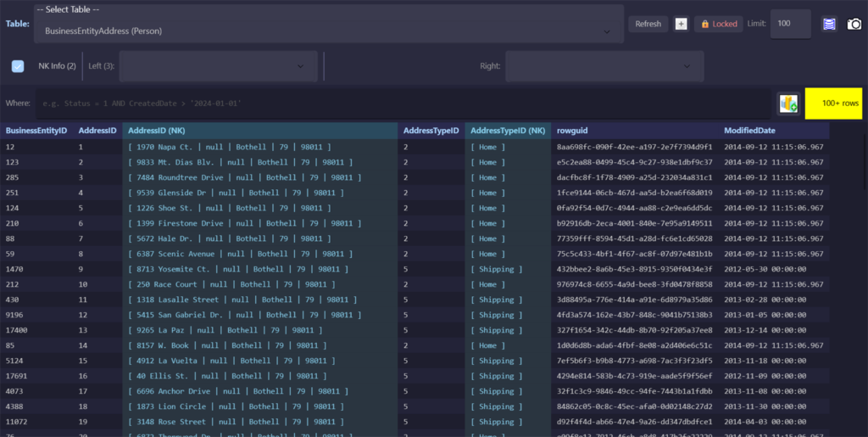The width and height of the screenshot is (868, 437).
Task: Select the 6696 Anchor Drive address cell
Action: [x=259, y=391]
